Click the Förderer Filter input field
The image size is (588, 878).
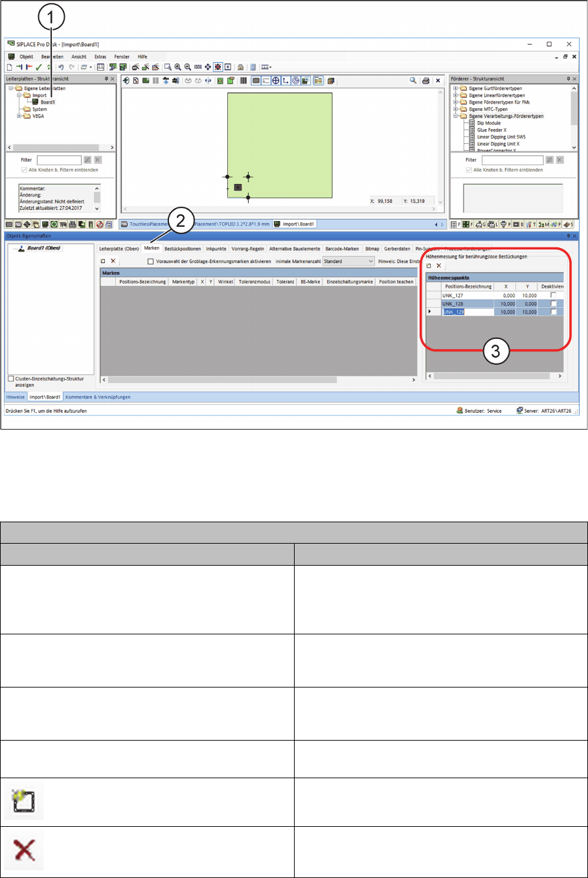[512, 159]
